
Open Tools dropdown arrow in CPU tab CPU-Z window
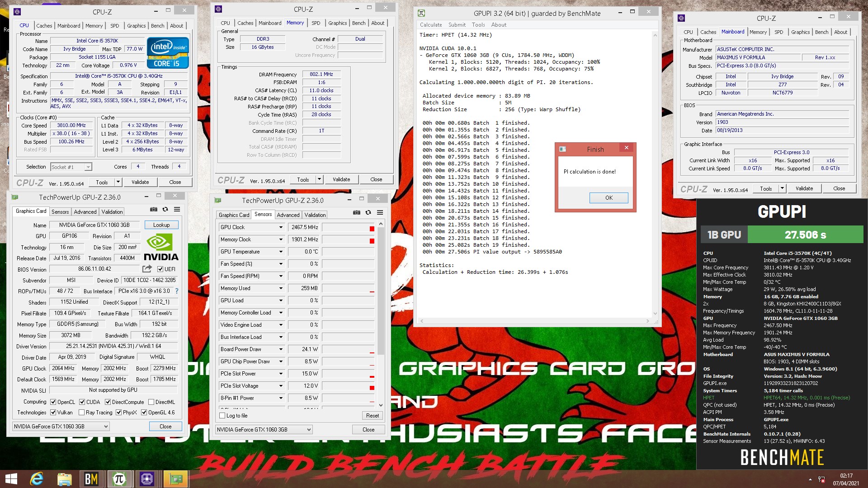tap(118, 182)
